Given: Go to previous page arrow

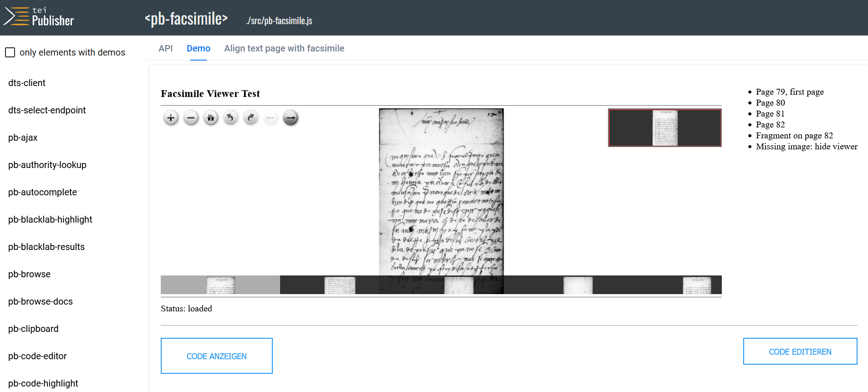Looking at the screenshot, I should (x=271, y=118).
